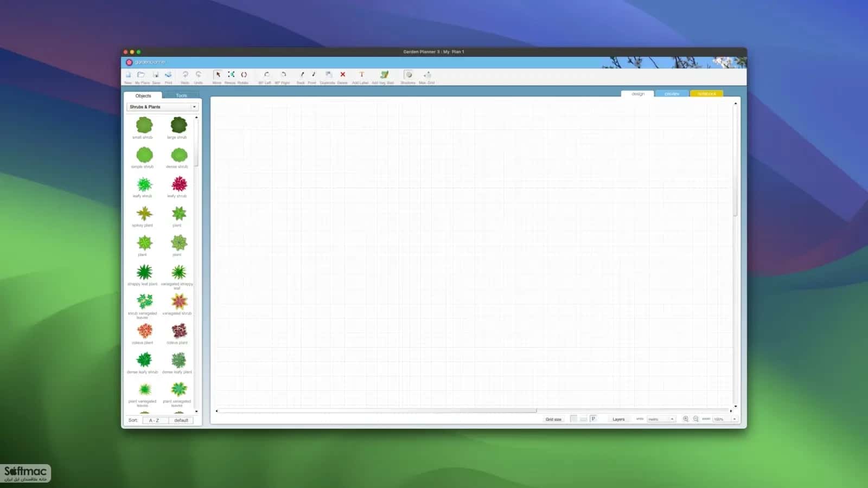868x488 pixels.
Task: Click the Add Veg. Bed icon
Action: 384,75
